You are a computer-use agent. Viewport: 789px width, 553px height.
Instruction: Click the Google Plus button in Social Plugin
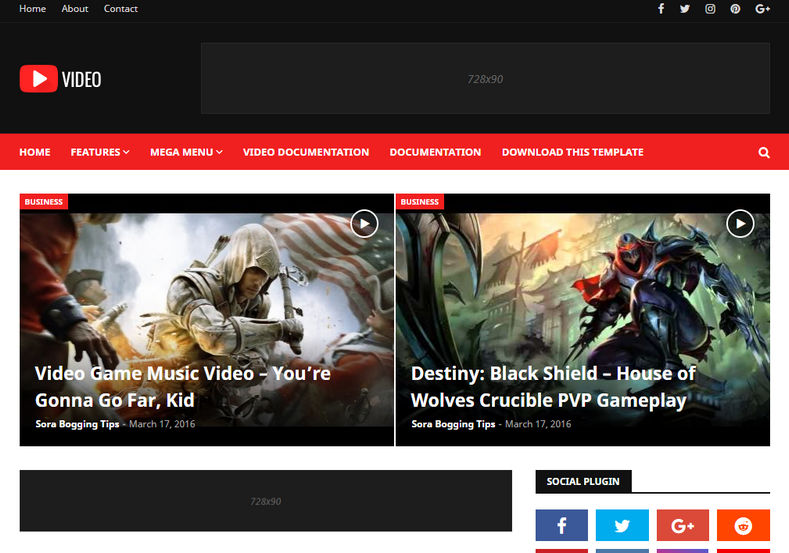pyautogui.click(x=683, y=525)
